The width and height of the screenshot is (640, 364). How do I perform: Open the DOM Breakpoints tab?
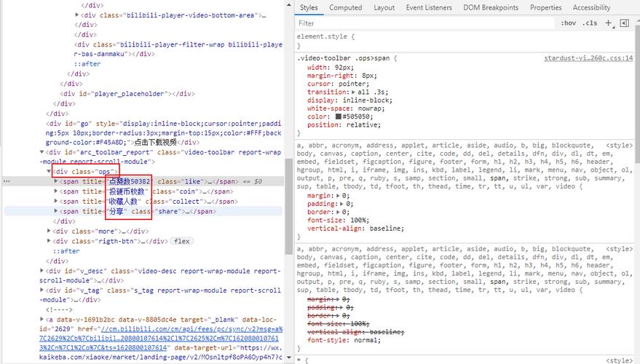(491, 7)
